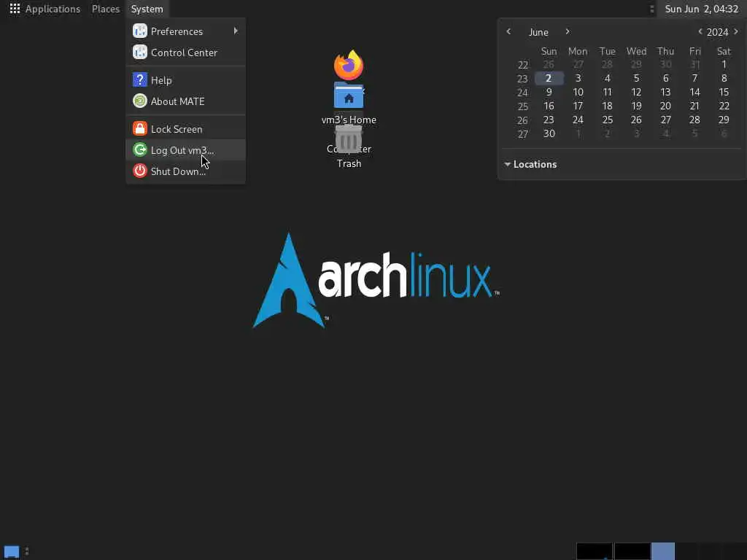Click the Log Out green icon
This screenshot has width=747, height=560.
pyautogui.click(x=139, y=149)
